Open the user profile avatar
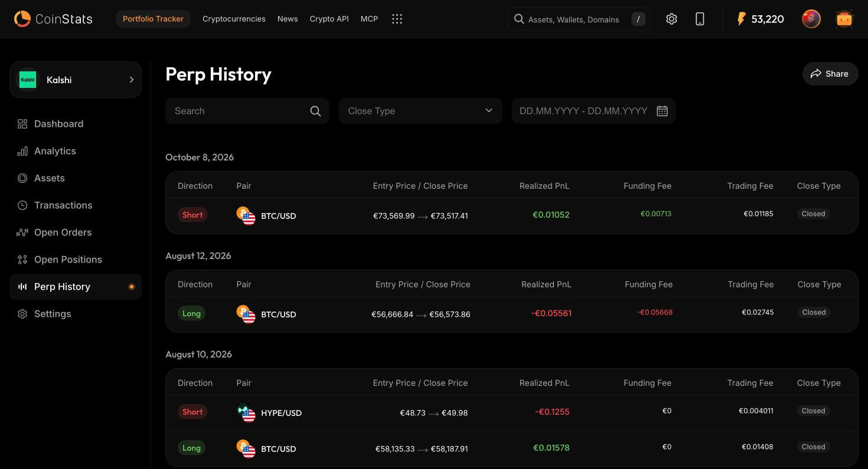Screen dimensions: 868x469 811,19
